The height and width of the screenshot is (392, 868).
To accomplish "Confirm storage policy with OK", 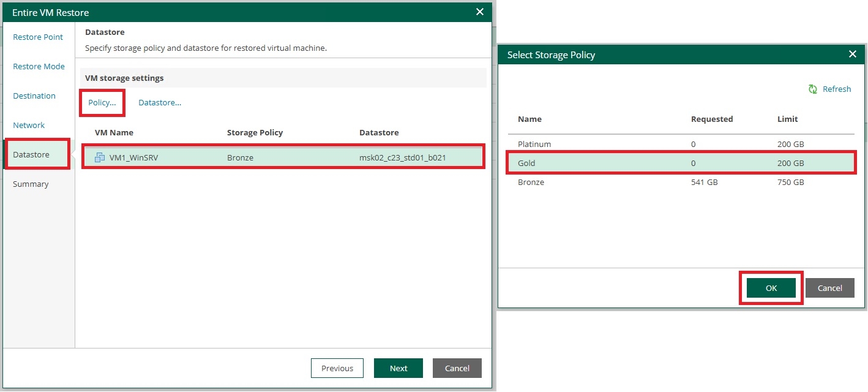I will pyautogui.click(x=771, y=288).
